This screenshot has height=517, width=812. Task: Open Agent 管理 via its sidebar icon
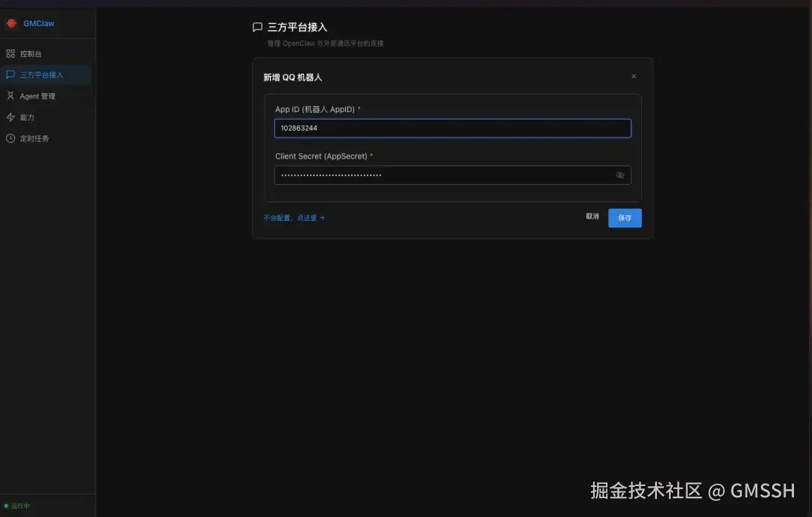click(11, 95)
